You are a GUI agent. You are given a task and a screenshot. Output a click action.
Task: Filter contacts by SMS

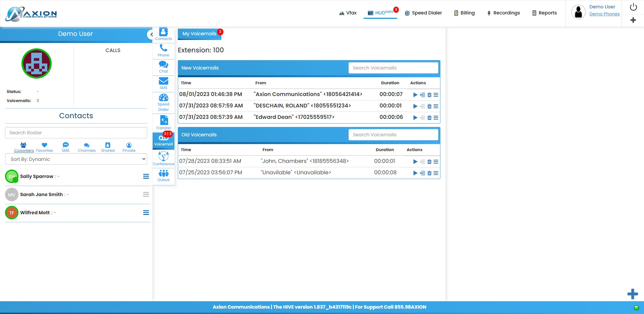(x=65, y=147)
